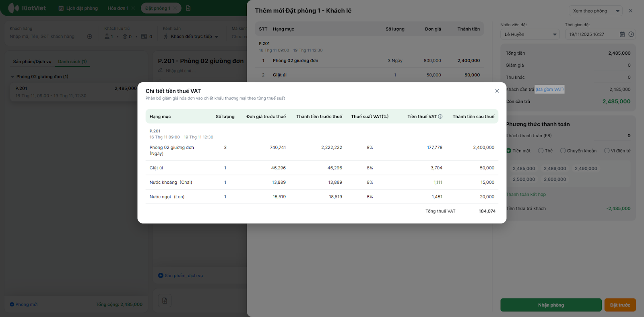Click the add-customer plus icon
The image size is (644, 317).
coord(90,37)
